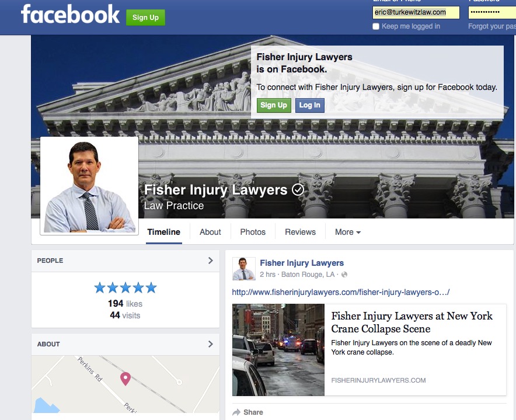Screen dimensions: 516x420
Task: Open the fisherinjurylawyers.com post URL link
Action: click(341, 292)
